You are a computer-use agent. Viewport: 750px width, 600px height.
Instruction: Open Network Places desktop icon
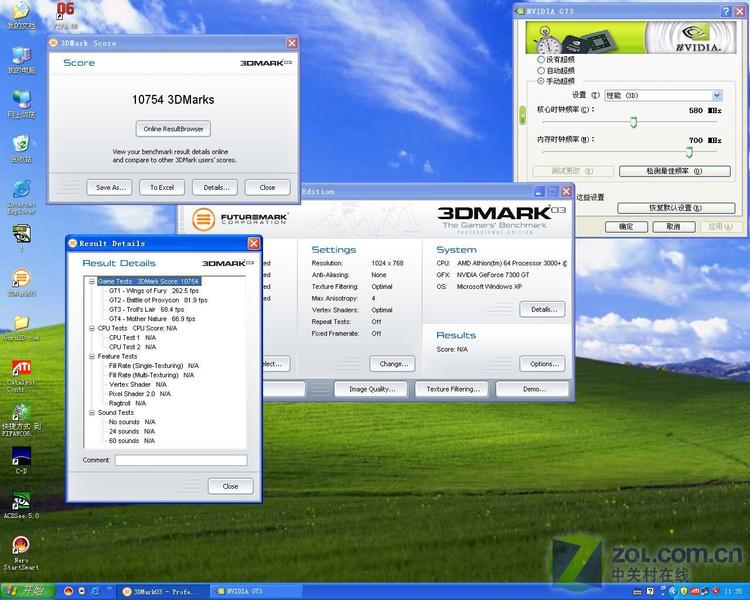coord(21,104)
